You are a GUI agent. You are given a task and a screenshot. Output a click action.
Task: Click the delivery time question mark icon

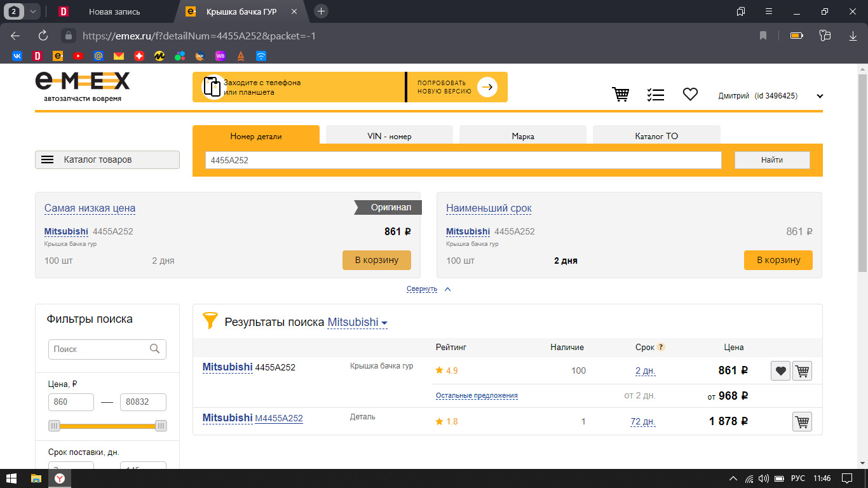pos(661,347)
